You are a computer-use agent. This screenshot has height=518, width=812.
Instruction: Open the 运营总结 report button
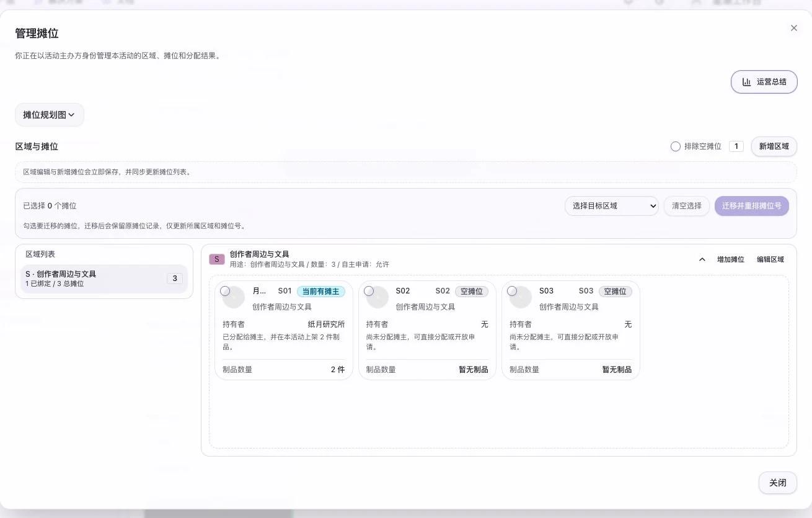[x=764, y=82]
